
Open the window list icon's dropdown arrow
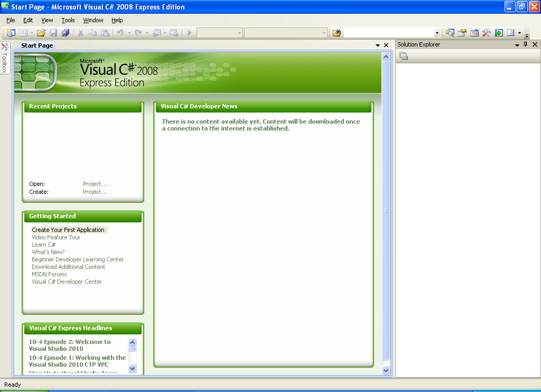pyautogui.click(x=520, y=33)
